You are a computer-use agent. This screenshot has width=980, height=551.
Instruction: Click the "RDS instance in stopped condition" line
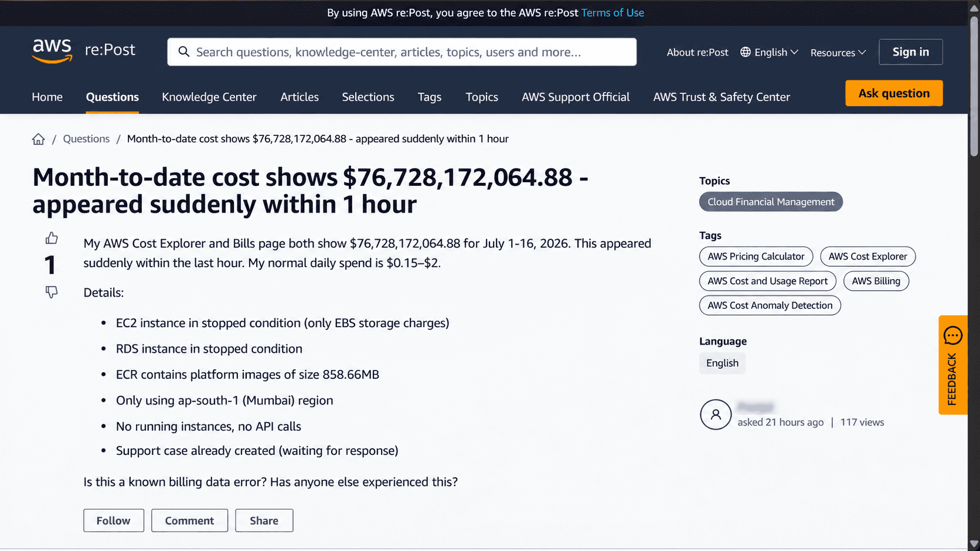pyautogui.click(x=209, y=349)
